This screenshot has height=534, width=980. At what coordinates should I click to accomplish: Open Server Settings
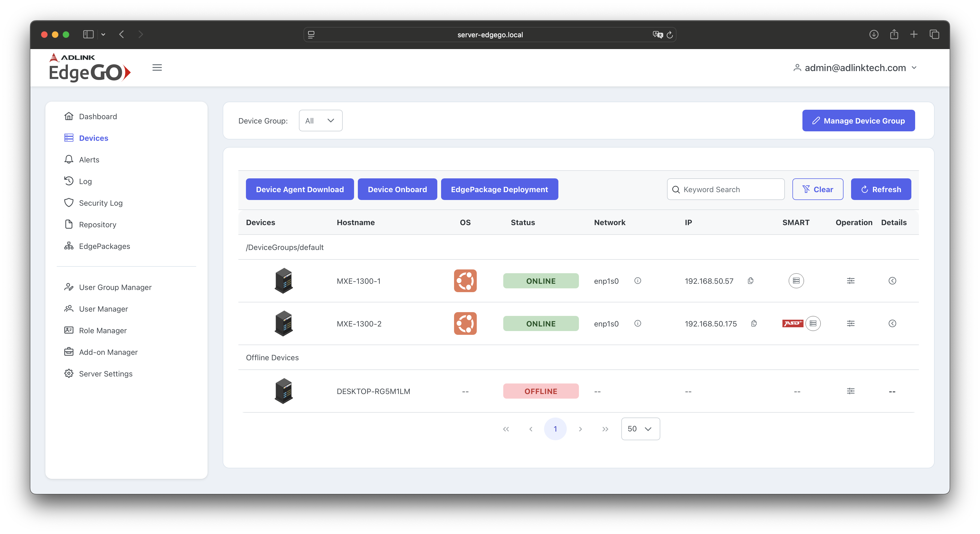click(105, 373)
